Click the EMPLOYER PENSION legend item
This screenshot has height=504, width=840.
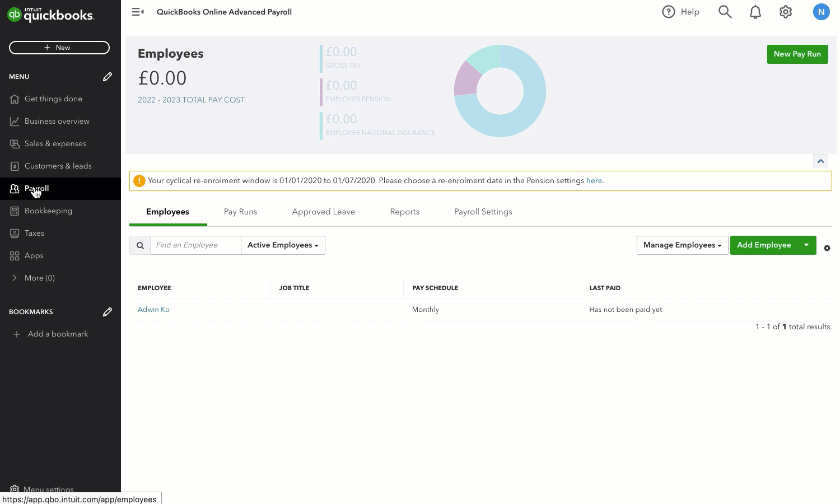click(356, 91)
